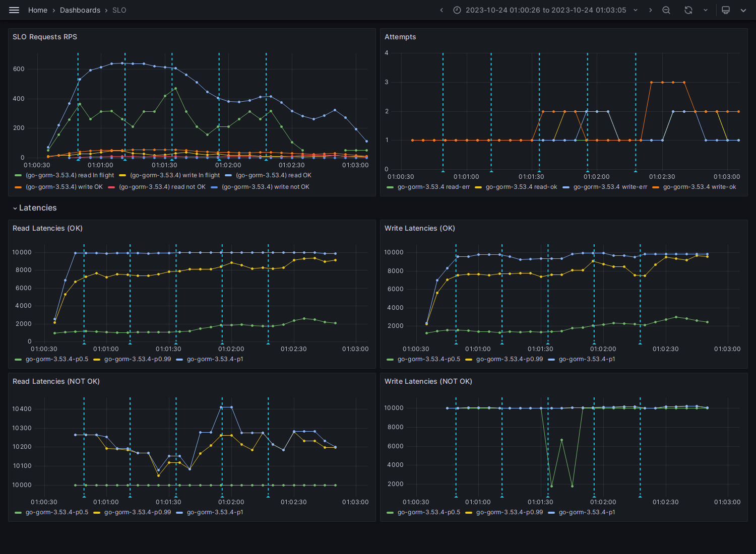Toggle read In flight series in RPS legend

[70, 175]
